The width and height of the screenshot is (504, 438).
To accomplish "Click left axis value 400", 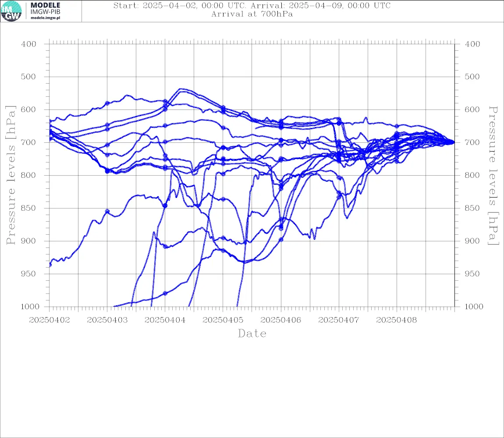I will coord(28,44).
